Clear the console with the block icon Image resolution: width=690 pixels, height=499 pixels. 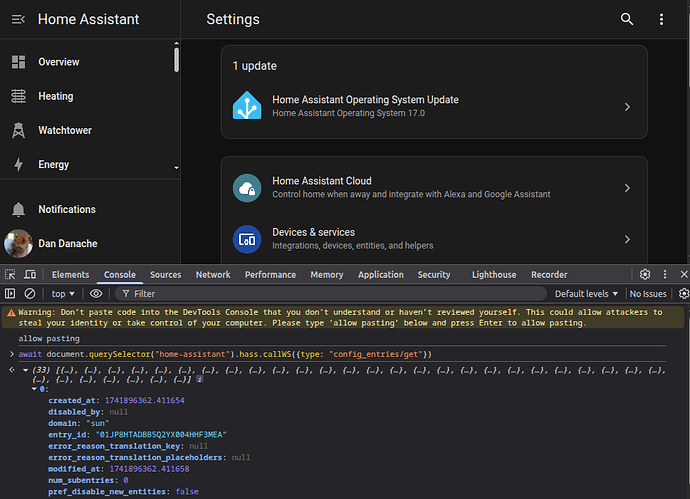(x=29, y=294)
